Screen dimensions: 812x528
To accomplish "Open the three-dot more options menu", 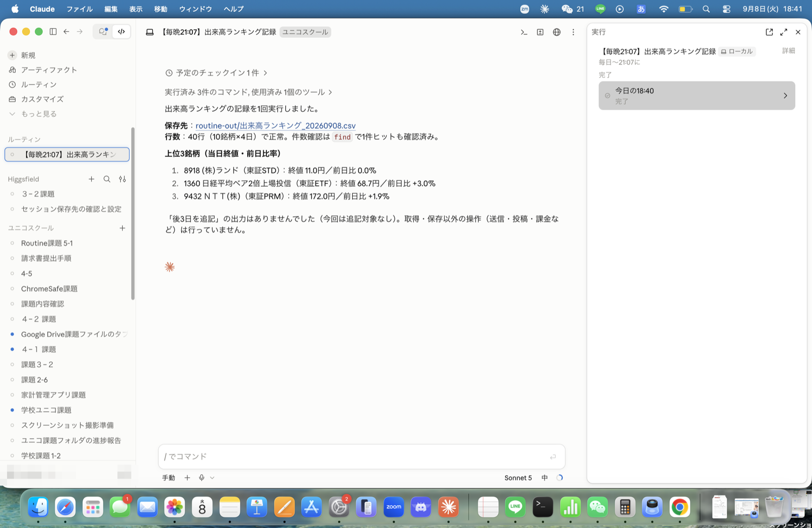I will pyautogui.click(x=573, y=32).
